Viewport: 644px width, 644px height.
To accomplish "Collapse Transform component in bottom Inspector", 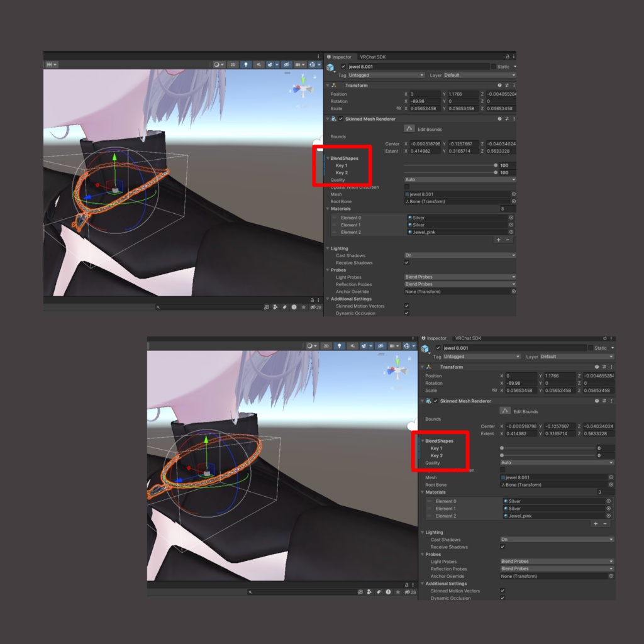I will point(422,367).
